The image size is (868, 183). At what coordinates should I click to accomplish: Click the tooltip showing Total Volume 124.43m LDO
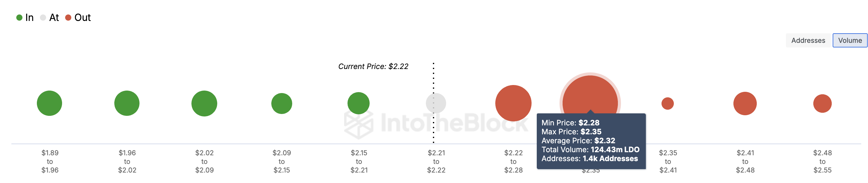click(591, 141)
